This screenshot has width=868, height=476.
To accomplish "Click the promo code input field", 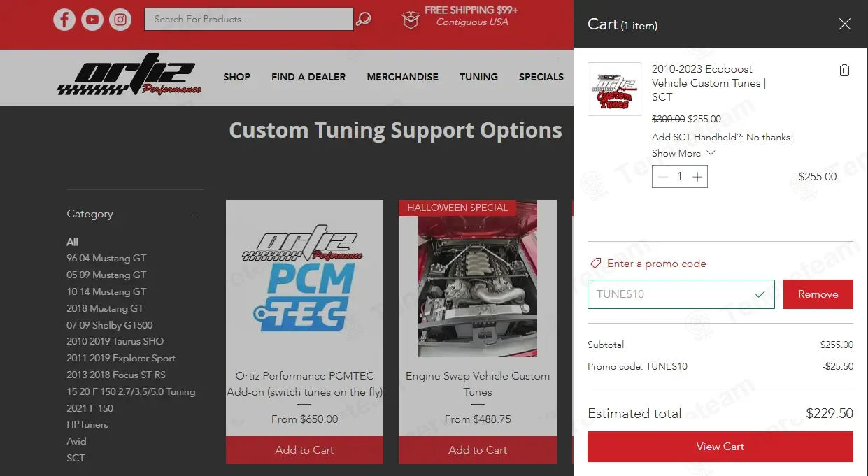I will pyautogui.click(x=671, y=294).
